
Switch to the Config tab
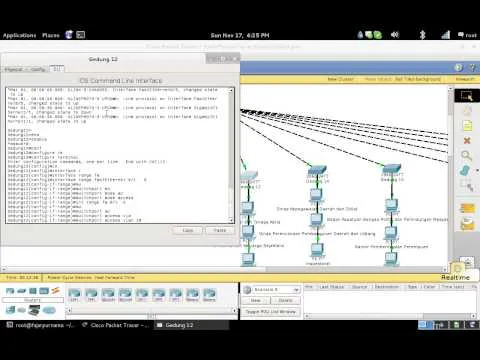pos(38,69)
